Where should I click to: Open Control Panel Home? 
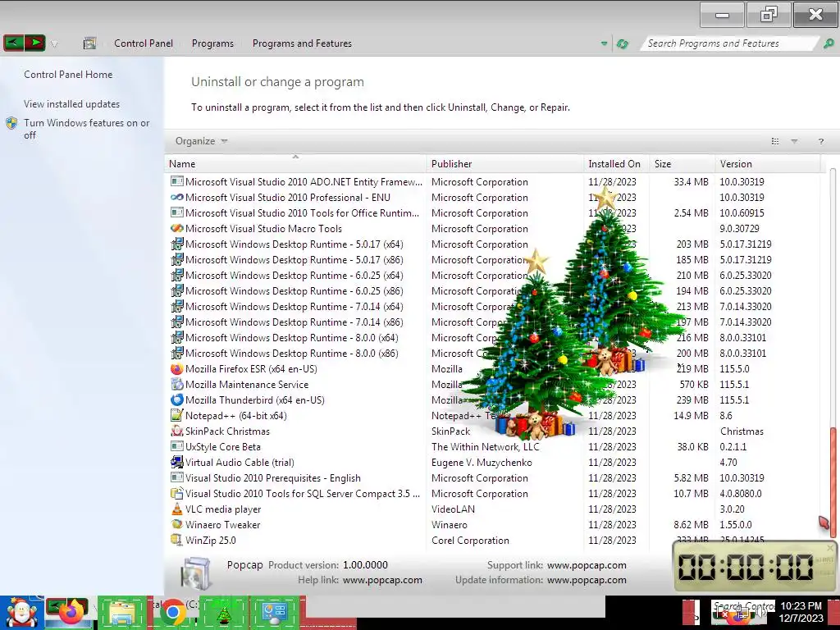[68, 75]
